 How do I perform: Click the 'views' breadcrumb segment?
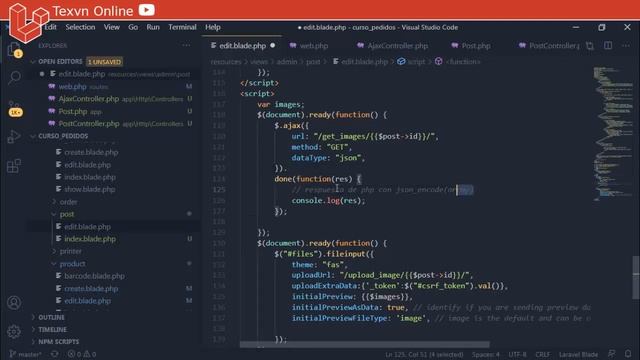[x=259, y=62]
